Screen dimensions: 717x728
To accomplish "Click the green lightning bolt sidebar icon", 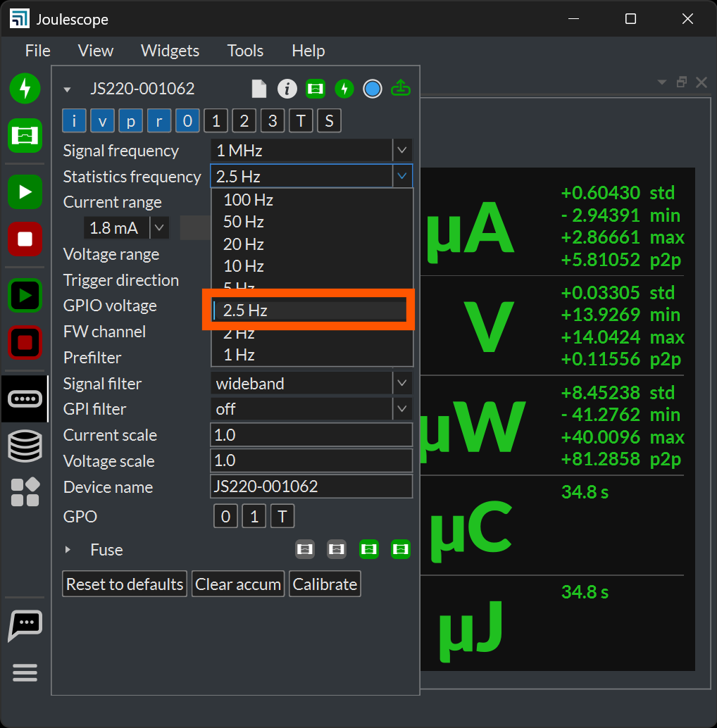I will click(x=25, y=89).
